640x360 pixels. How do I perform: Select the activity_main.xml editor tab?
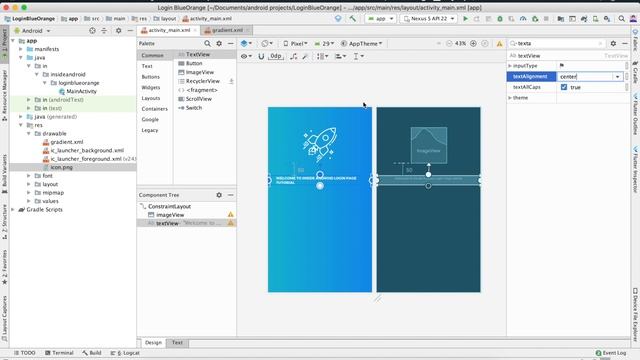click(169, 30)
